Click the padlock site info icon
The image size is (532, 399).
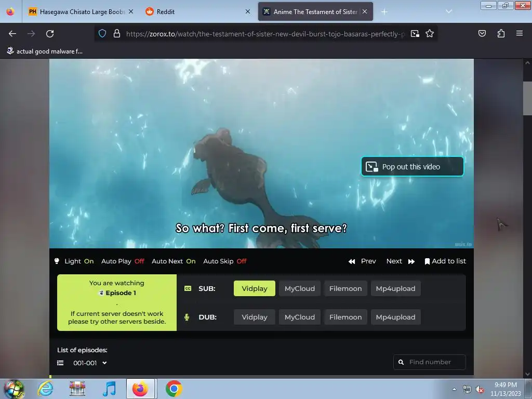[x=117, y=34]
